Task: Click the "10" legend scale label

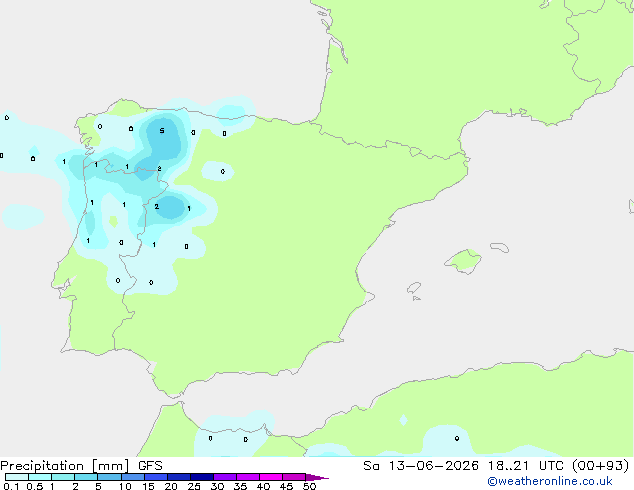Action: click(125, 486)
